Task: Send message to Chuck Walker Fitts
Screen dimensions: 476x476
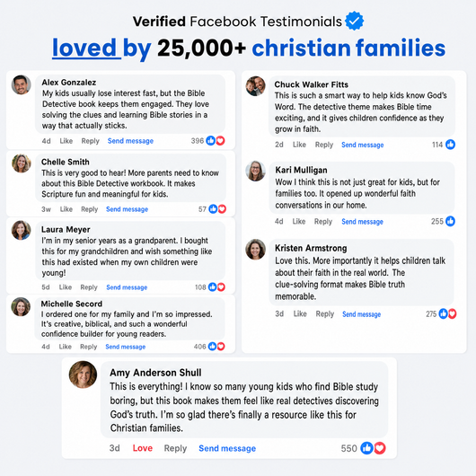Action: [x=363, y=145]
